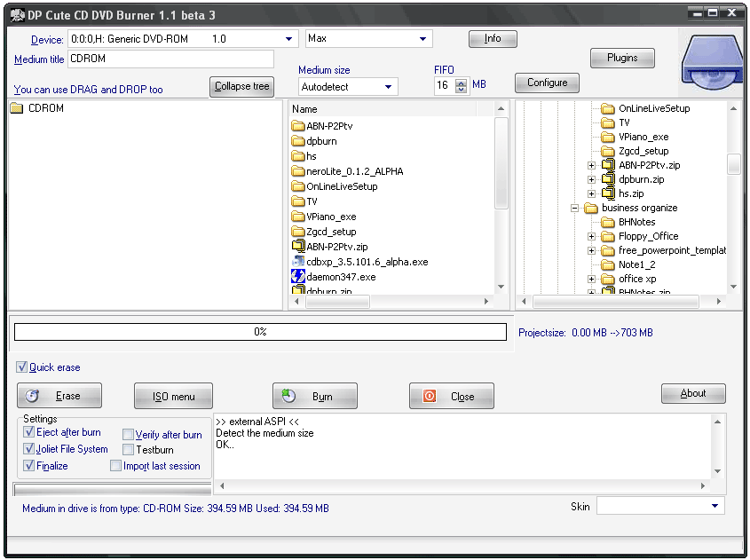Open the ISO menu button
Image resolution: width=750 pixels, height=560 pixels.
(x=173, y=396)
